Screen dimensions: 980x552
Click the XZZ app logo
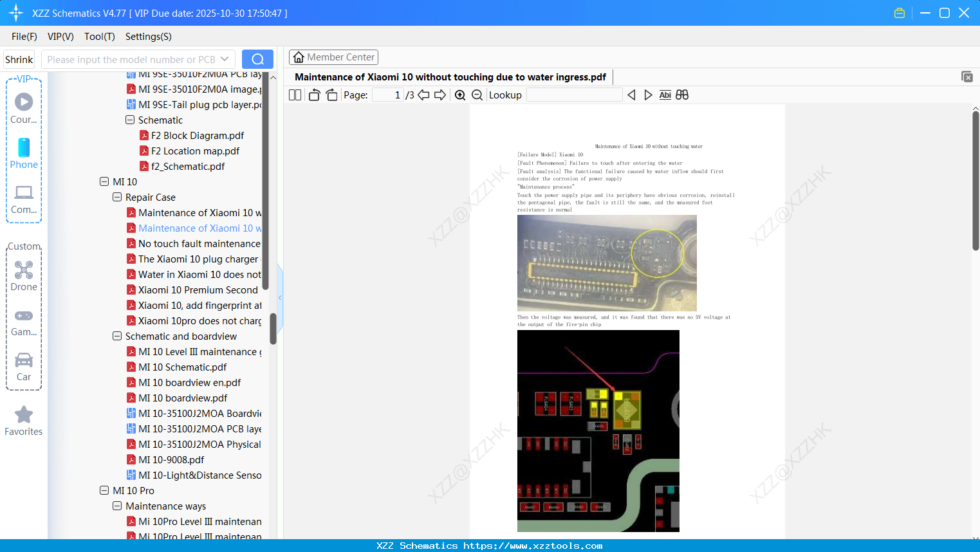click(16, 13)
